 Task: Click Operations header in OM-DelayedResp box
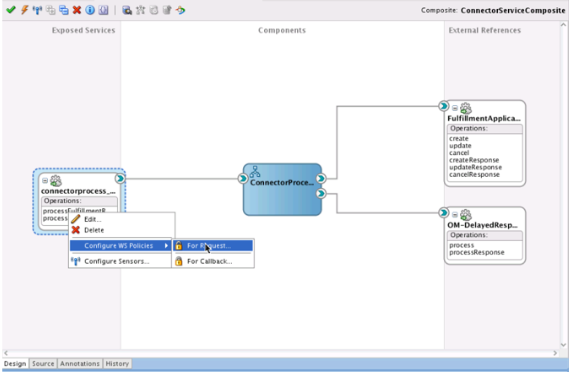pyautogui.click(x=484, y=235)
